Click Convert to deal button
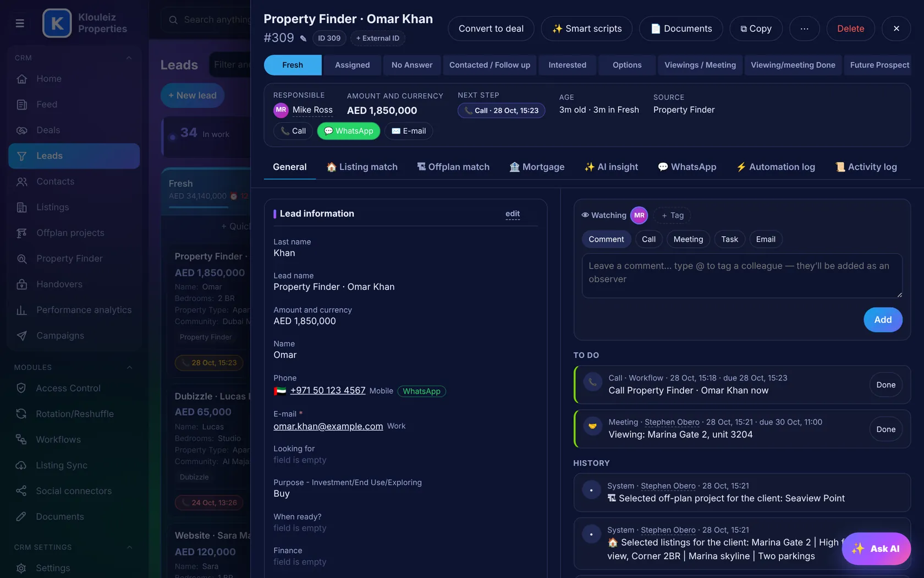Viewport: 924px width, 578px height. [x=491, y=29]
